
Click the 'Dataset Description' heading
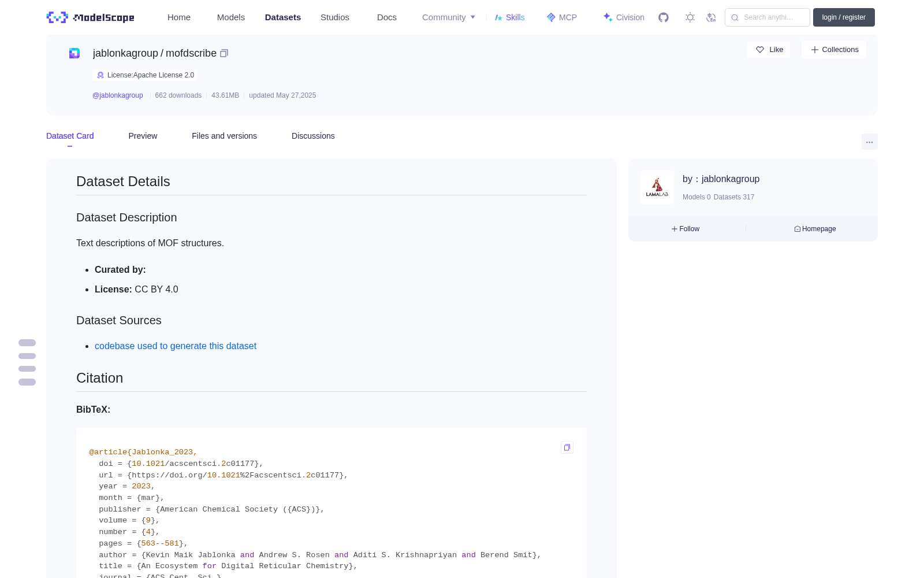(x=126, y=217)
